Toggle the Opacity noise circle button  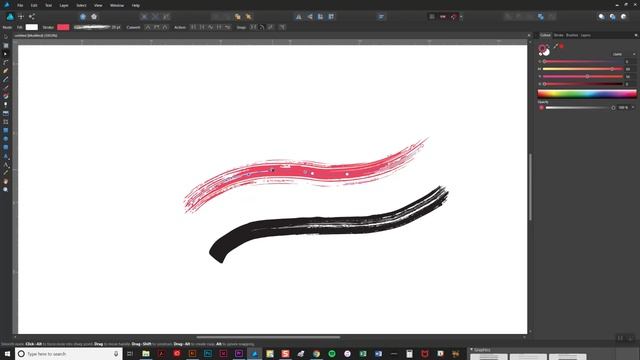click(x=542, y=108)
